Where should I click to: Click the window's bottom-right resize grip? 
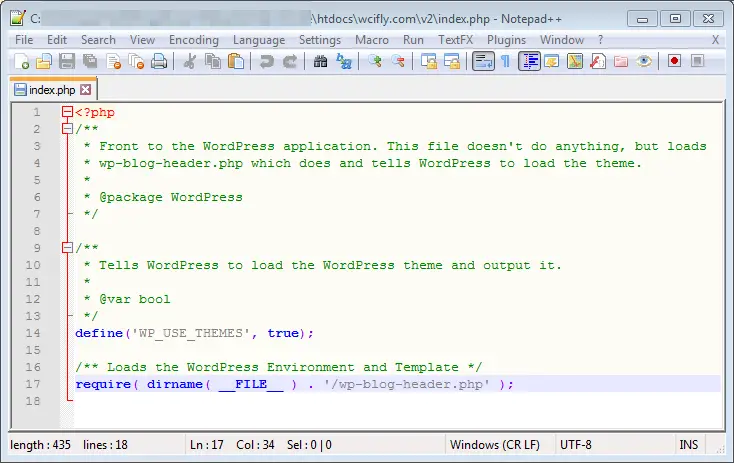click(719, 448)
